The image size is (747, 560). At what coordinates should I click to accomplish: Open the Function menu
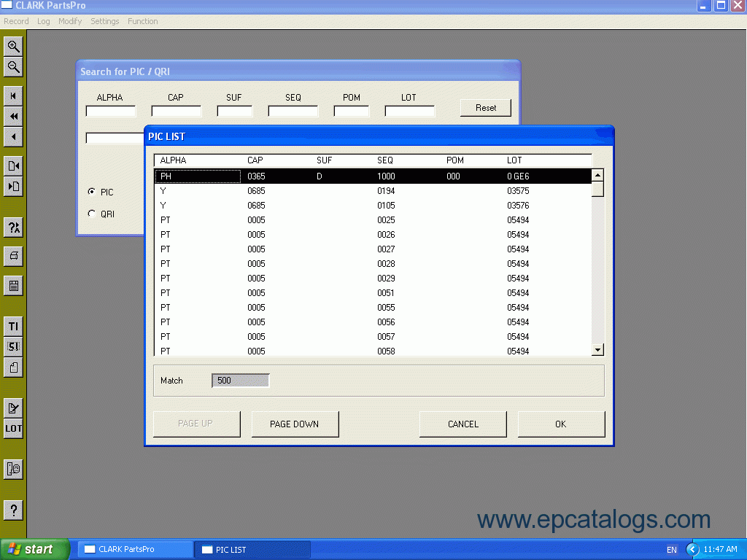click(x=142, y=21)
